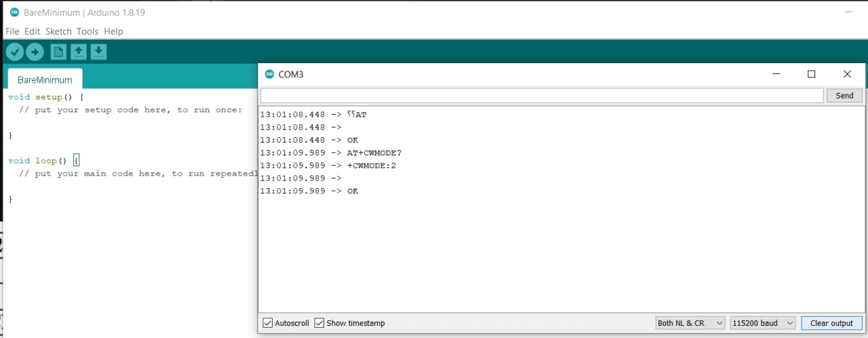
Task: Upload the sketch using the arrow icon
Action: pyautogui.click(x=35, y=52)
